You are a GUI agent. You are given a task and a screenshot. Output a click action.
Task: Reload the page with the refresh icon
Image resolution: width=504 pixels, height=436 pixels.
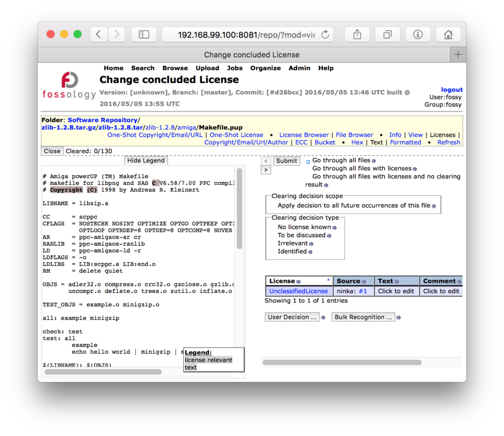click(x=325, y=34)
